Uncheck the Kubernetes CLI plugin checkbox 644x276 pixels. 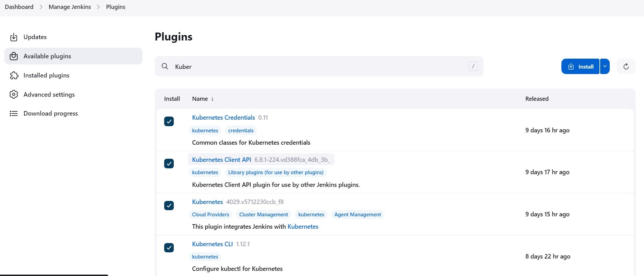pos(169,248)
